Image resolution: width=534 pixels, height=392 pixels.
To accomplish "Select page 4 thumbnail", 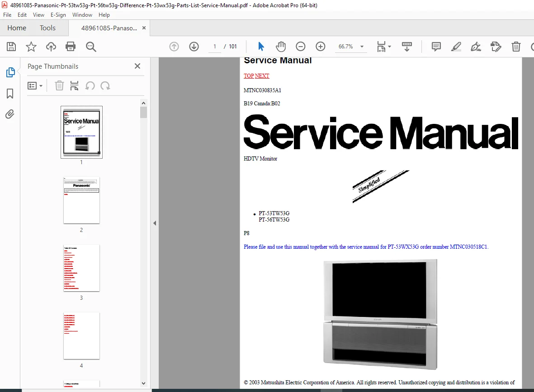I will (81, 336).
